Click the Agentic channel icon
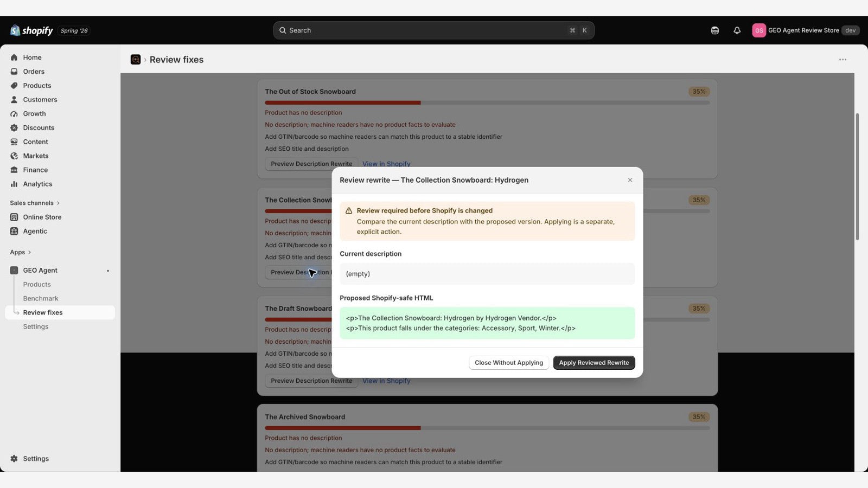This screenshot has width=868, height=488. click(14, 232)
